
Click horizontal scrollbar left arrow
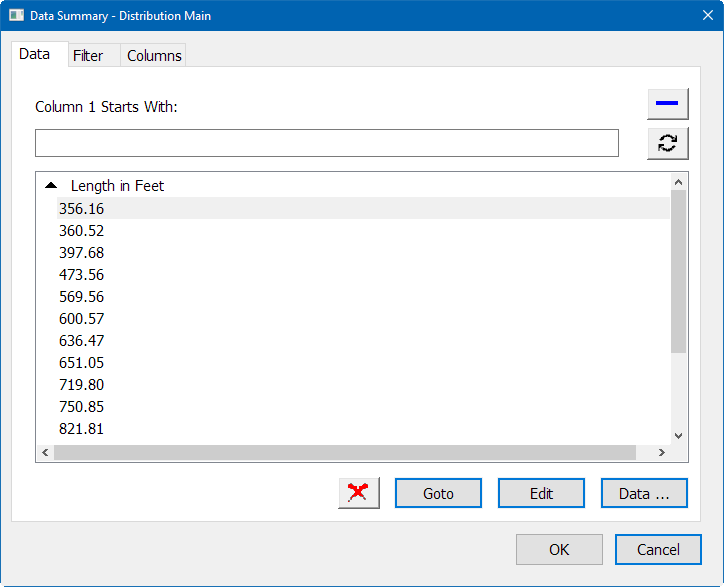(44, 453)
